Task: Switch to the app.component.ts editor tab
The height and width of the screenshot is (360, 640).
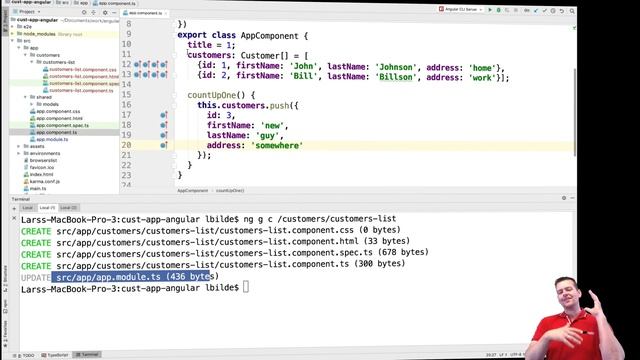Action: 145,13
